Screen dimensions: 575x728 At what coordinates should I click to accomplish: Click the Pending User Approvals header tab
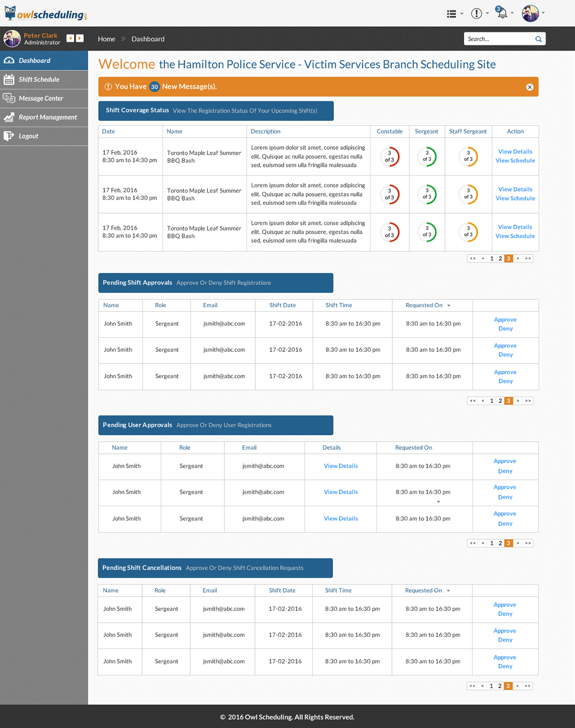[216, 425]
